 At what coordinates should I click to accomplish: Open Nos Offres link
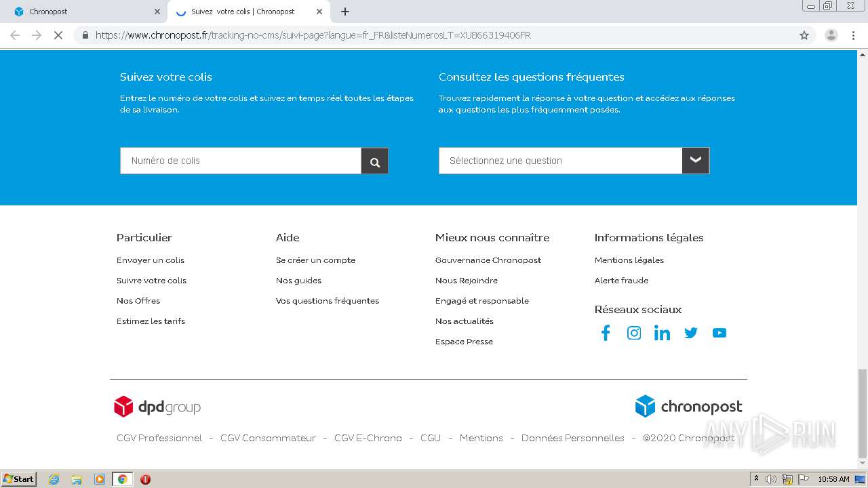[x=138, y=301]
